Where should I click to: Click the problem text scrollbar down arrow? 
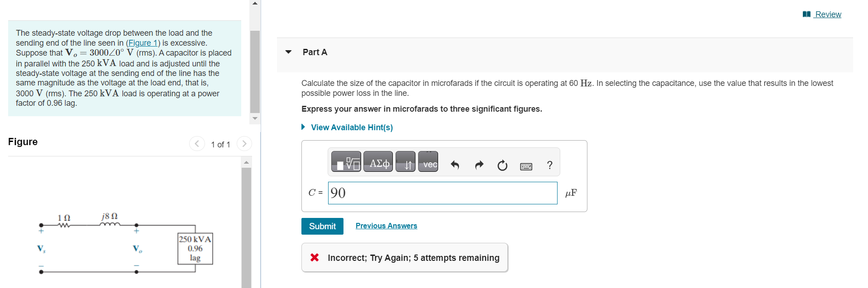(x=255, y=118)
